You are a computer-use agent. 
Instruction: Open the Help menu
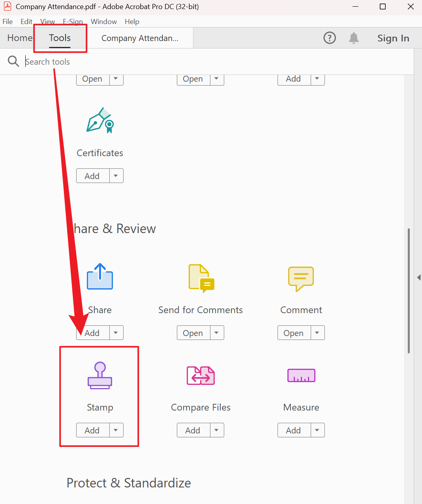[132, 22]
